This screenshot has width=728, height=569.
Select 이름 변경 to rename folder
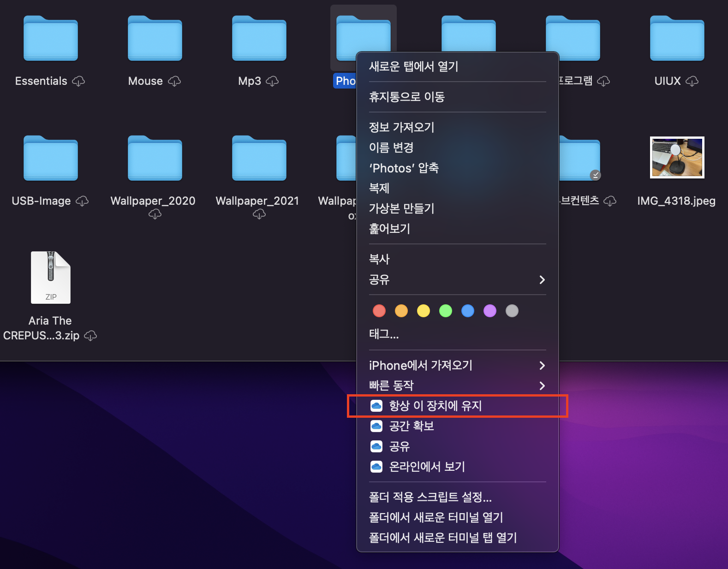(458, 148)
